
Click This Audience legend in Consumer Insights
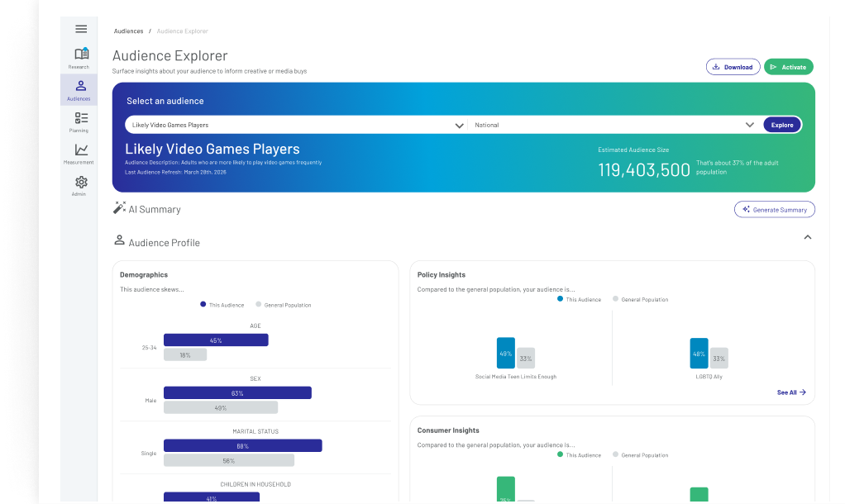tap(579, 455)
